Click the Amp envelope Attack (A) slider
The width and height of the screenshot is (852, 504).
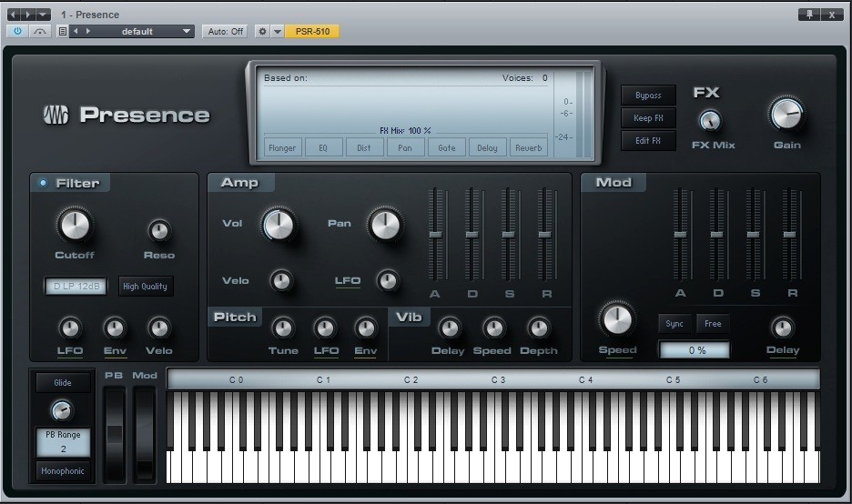click(435, 235)
